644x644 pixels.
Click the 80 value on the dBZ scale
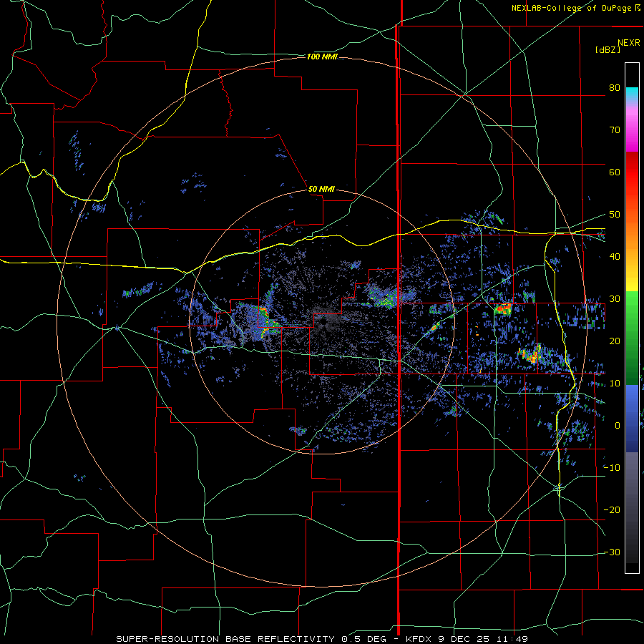pyautogui.click(x=615, y=87)
